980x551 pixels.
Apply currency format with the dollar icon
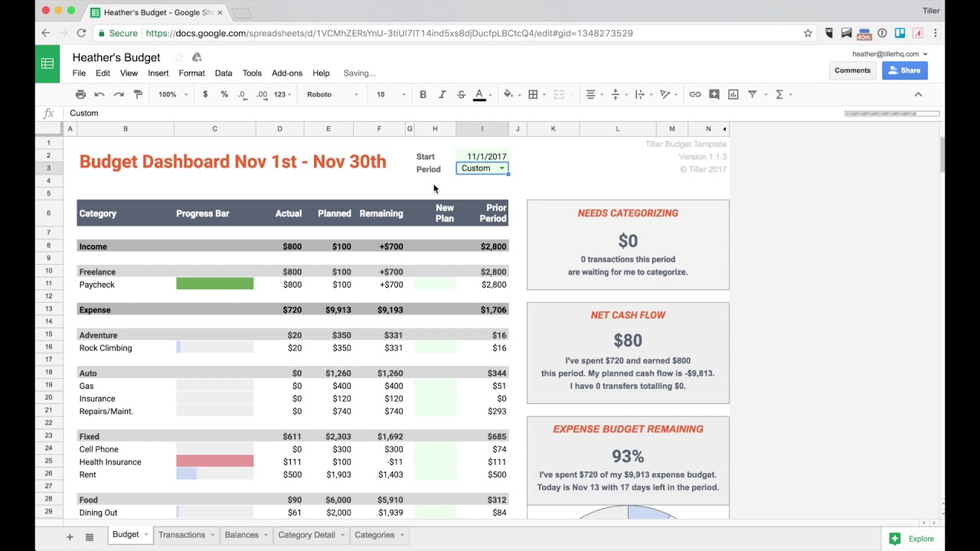pyautogui.click(x=204, y=94)
